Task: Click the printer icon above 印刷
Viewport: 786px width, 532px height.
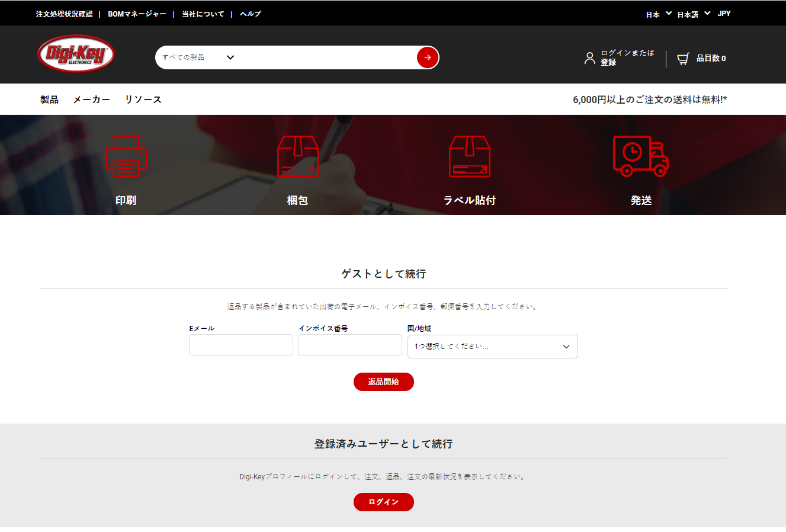Action: coord(126,156)
